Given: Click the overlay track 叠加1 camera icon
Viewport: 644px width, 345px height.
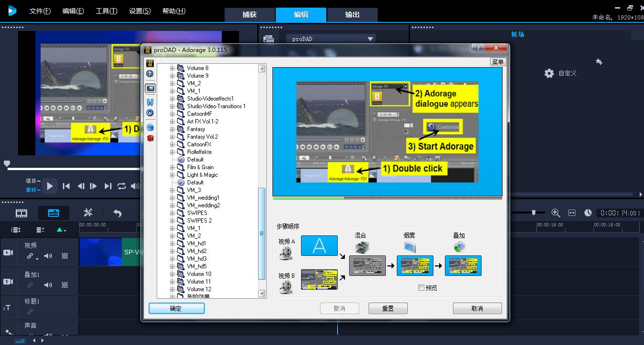Looking at the screenshot, I should (x=8, y=282).
